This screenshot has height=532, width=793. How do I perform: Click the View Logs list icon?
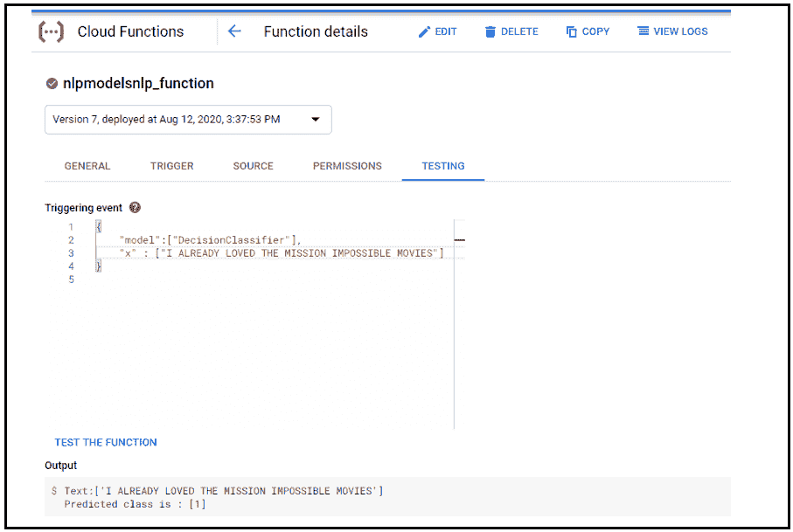click(x=643, y=31)
